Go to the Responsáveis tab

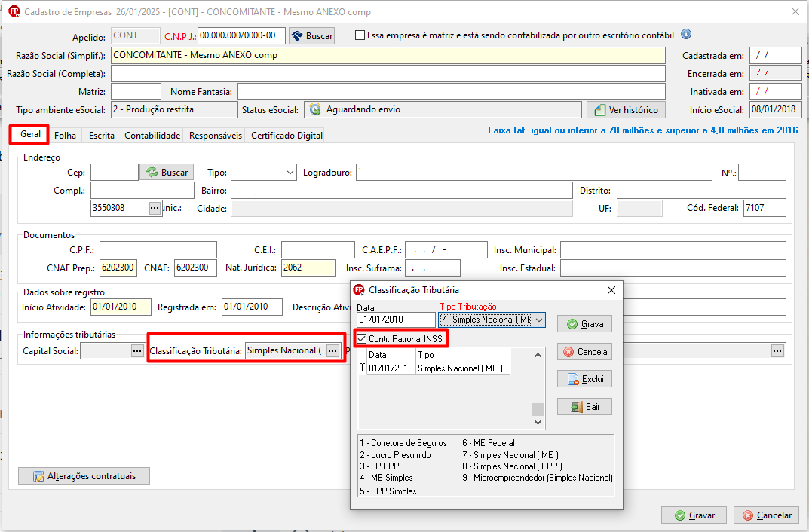216,135
